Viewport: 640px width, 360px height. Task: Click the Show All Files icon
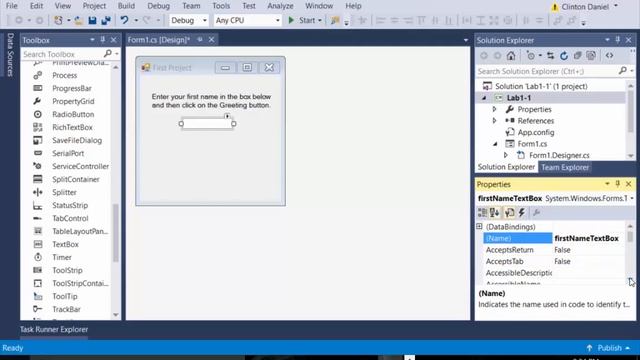(x=591, y=56)
